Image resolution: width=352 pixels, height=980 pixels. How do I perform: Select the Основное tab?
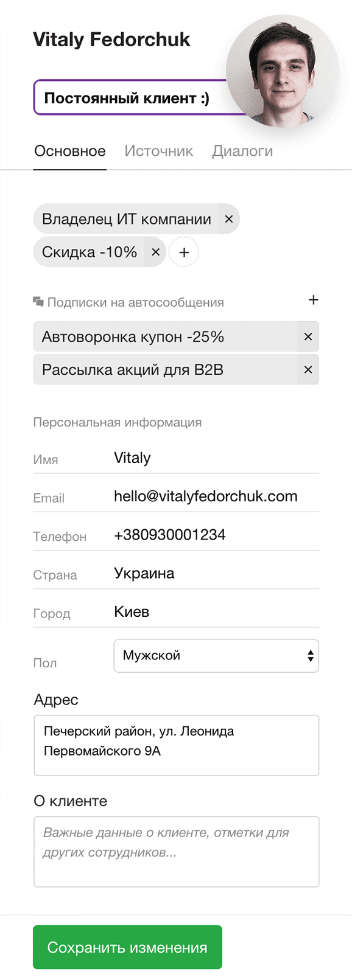[x=70, y=151]
